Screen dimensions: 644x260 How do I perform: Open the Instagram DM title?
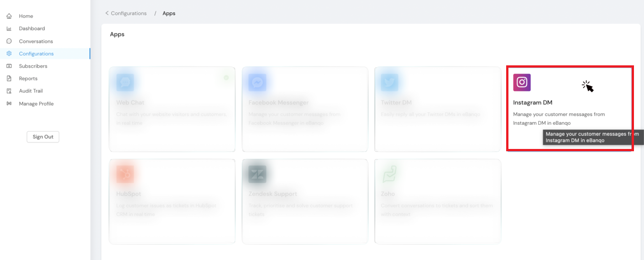(x=533, y=102)
